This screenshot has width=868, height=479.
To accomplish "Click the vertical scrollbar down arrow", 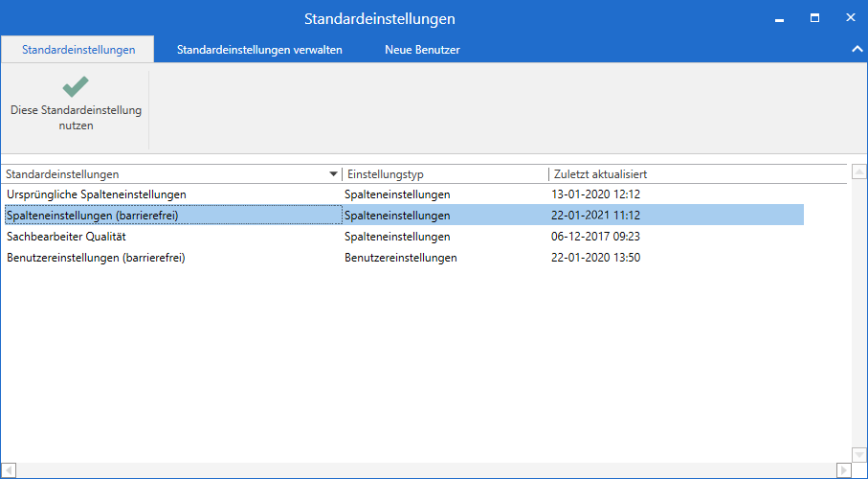I will [859, 454].
